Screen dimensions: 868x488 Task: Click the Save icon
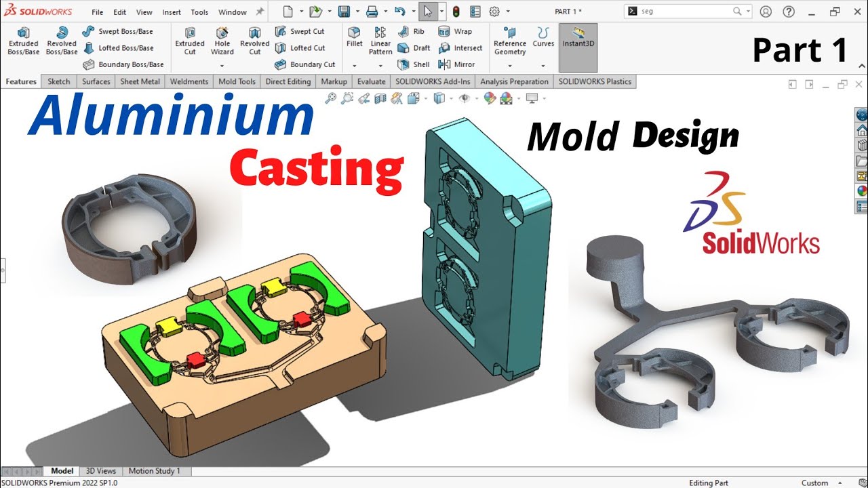click(344, 12)
